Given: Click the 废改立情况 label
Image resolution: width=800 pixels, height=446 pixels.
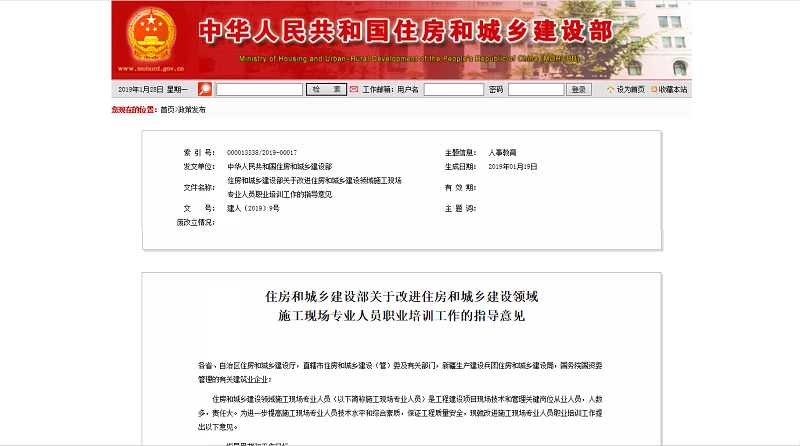Looking at the screenshot, I should 196,222.
